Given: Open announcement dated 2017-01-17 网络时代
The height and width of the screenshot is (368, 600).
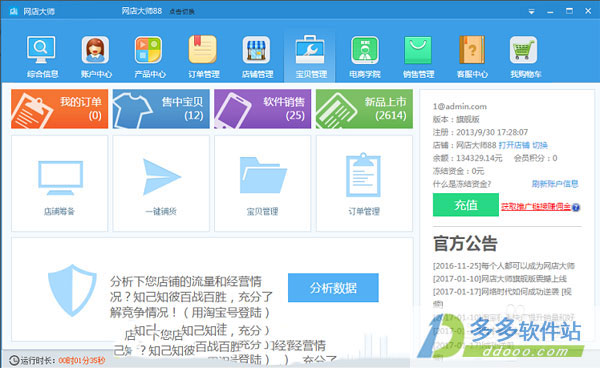Looking at the screenshot, I should (502, 291).
